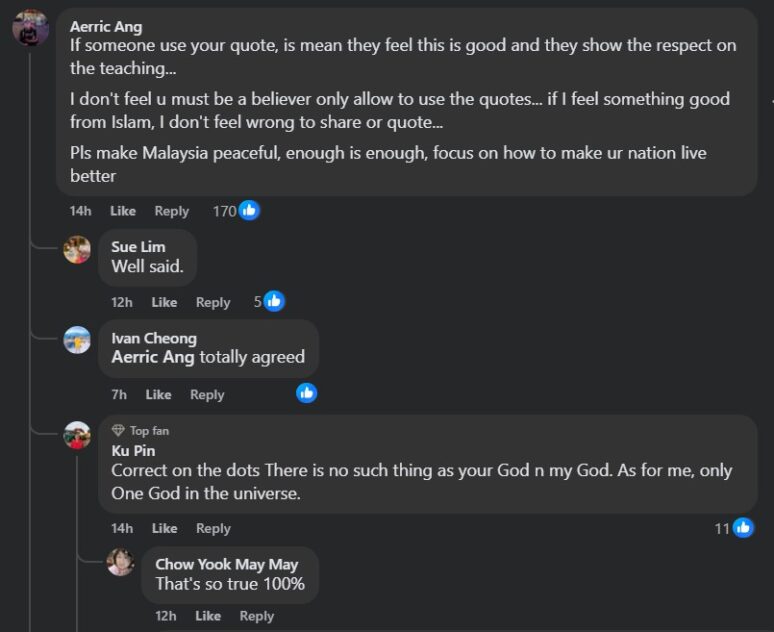
Task: Open Sue Lim's profile picture
Action: tap(77, 249)
